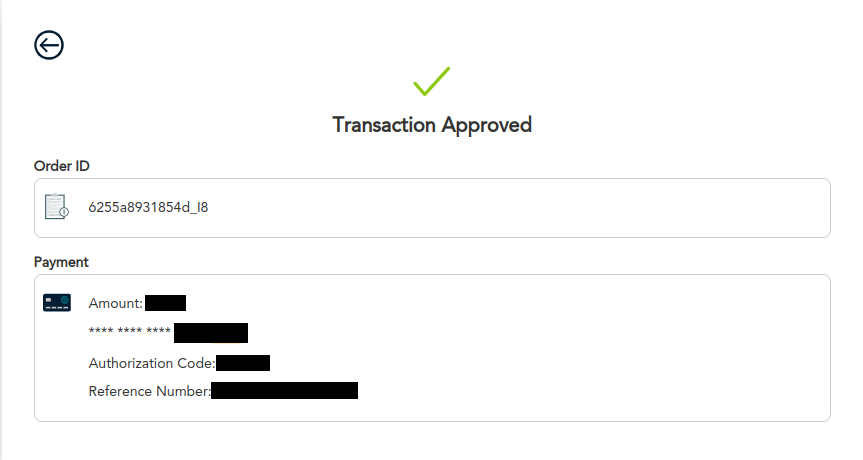Click the redacted card number digits
This screenshot has width=863, height=460.
pos(210,333)
